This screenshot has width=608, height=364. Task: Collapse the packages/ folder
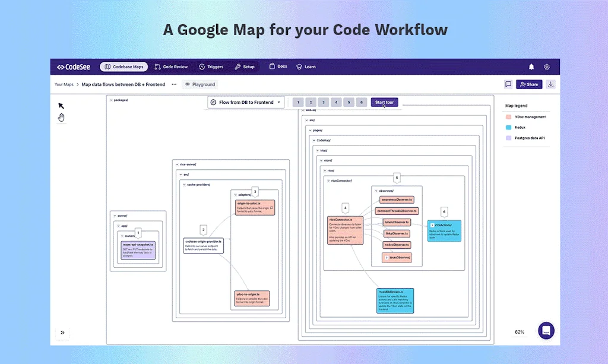point(110,100)
